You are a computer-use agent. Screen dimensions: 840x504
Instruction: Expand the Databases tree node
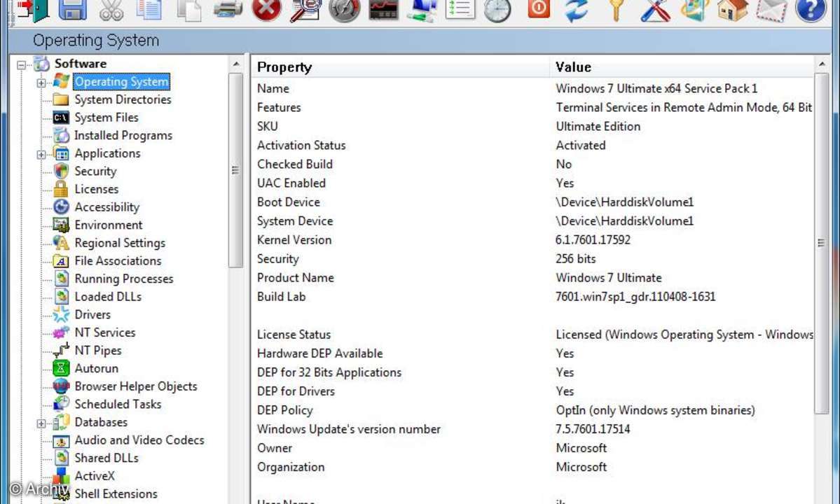tap(41, 423)
